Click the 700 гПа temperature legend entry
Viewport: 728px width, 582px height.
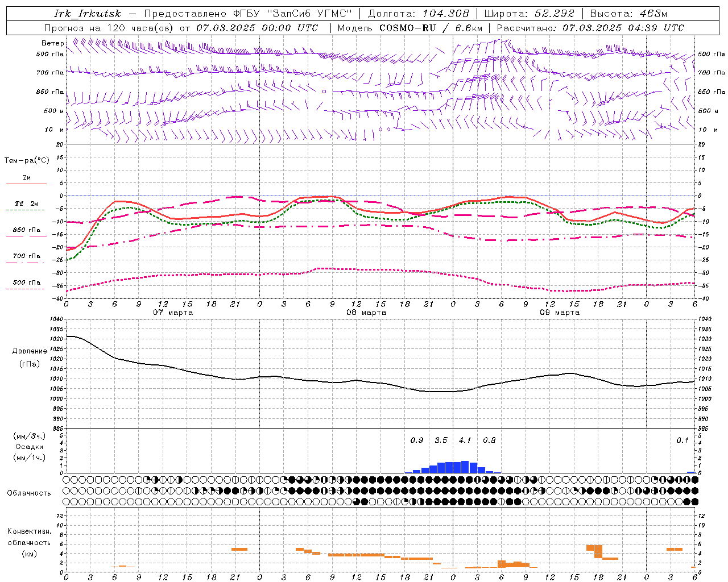[x=26, y=256]
